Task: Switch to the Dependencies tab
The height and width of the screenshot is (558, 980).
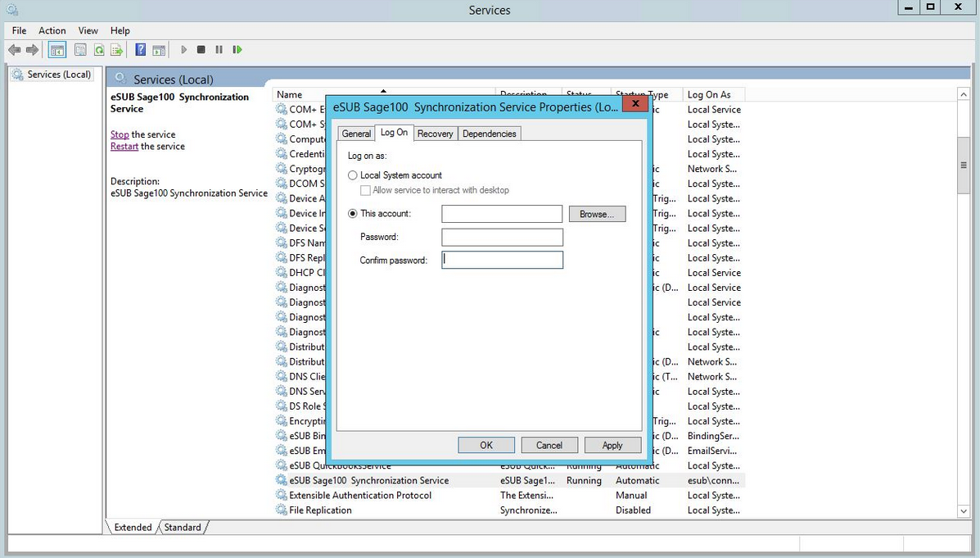Action: point(490,134)
